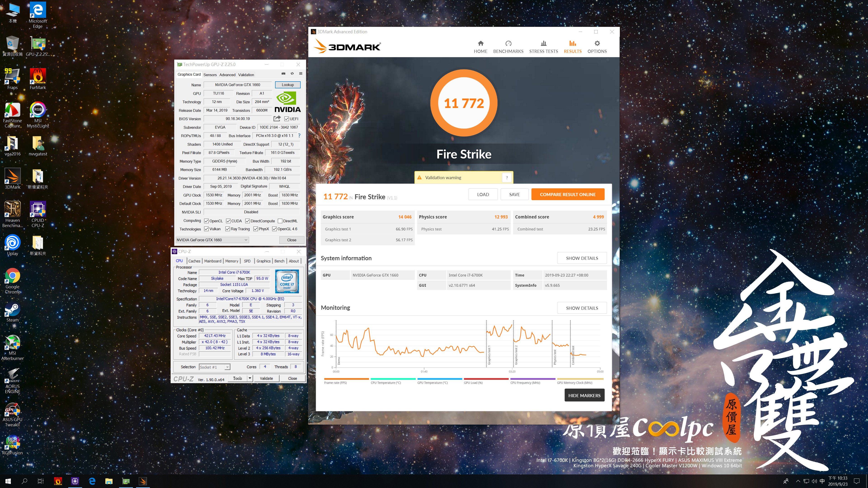Launch the CPUID CPU-Z desktop shortcut
This screenshot has width=868, height=488.
[x=38, y=214]
